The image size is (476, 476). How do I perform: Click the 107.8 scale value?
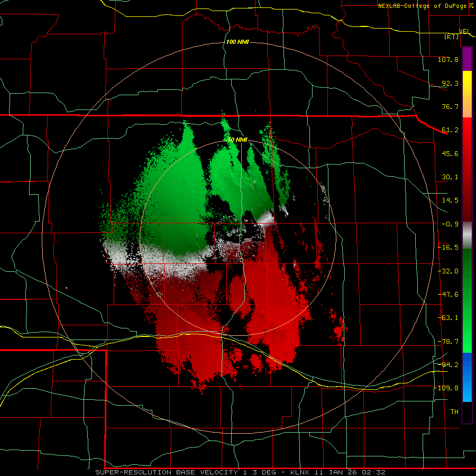point(448,59)
